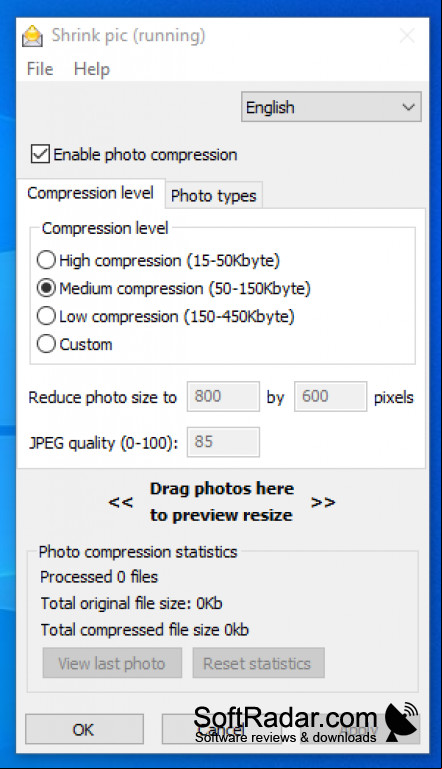Click the photo width field showing 800

[x=223, y=396]
